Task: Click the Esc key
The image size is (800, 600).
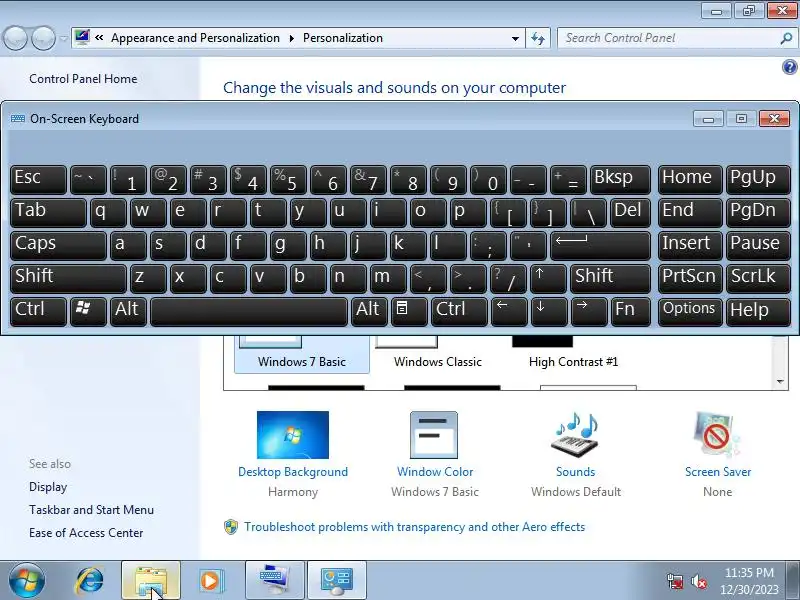Action: 38,180
